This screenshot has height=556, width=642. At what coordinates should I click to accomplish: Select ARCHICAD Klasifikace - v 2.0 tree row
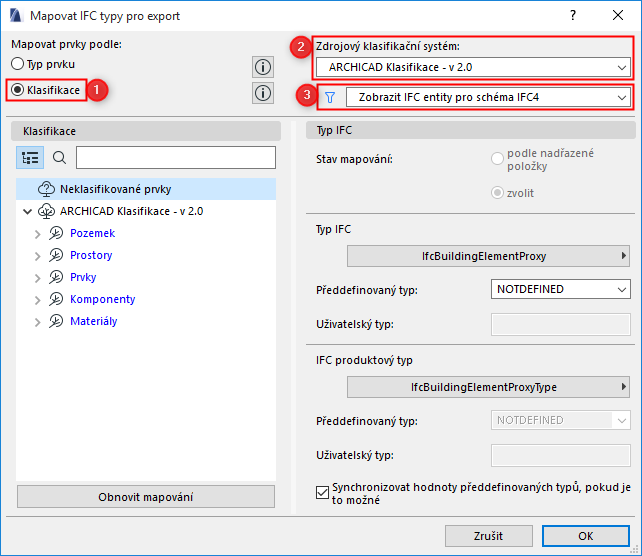[x=146, y=211]
